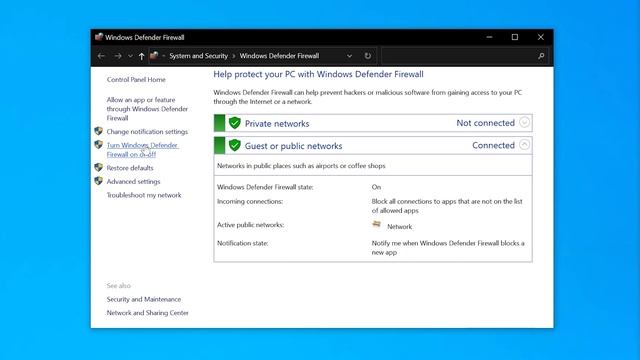Click the title bar firewall icon
640x360 pixels.
click(x=99, y=37)
